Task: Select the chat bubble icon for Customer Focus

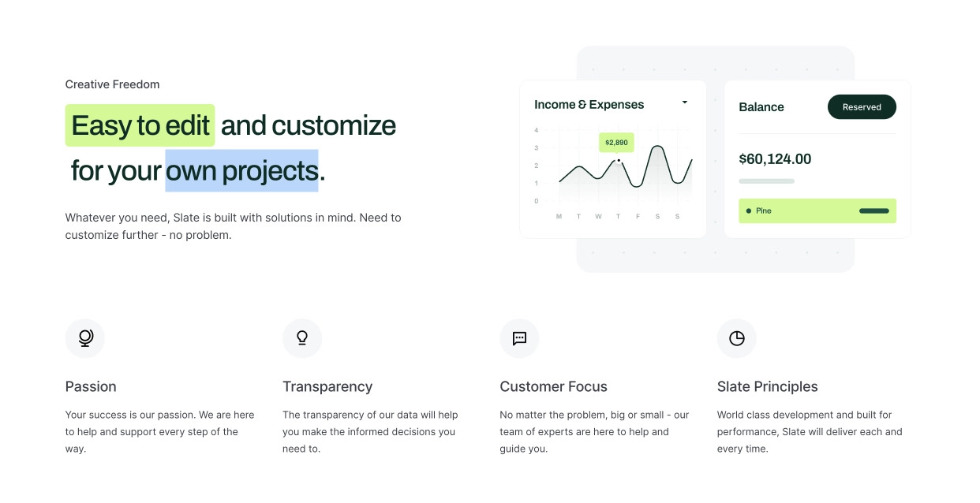Action: pos(519,338)
